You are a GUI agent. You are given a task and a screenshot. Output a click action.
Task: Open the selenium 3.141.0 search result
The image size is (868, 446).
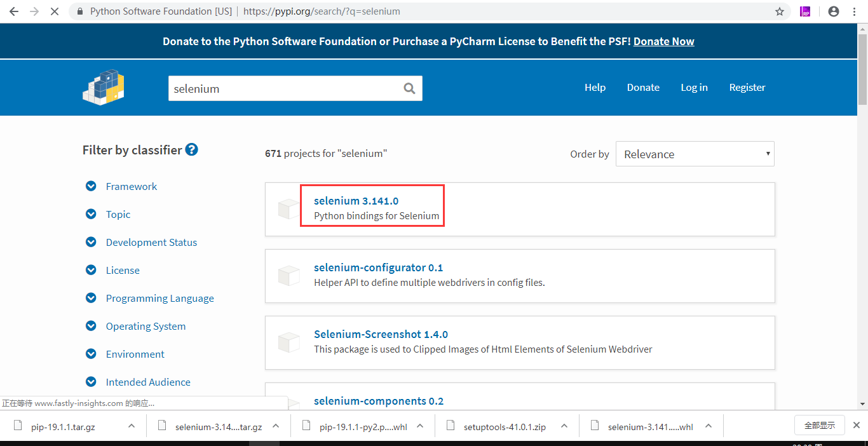click(x=356, y=200)
